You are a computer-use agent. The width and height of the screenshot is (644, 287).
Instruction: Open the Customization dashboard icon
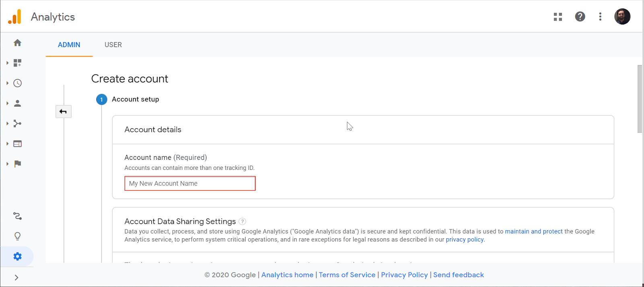pyautogui.click(x=17, y=63)
